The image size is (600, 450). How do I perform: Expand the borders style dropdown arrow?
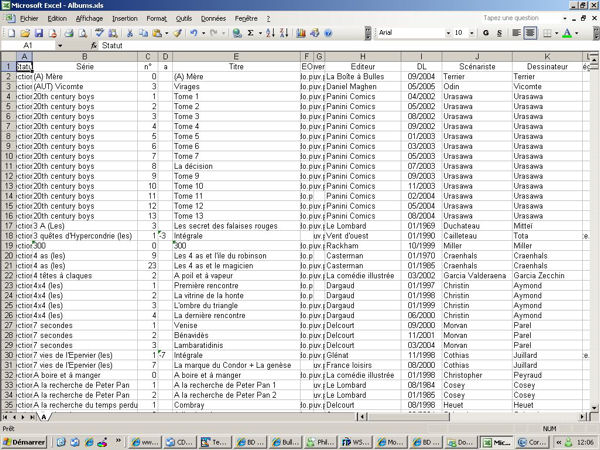tap(556, 33)
